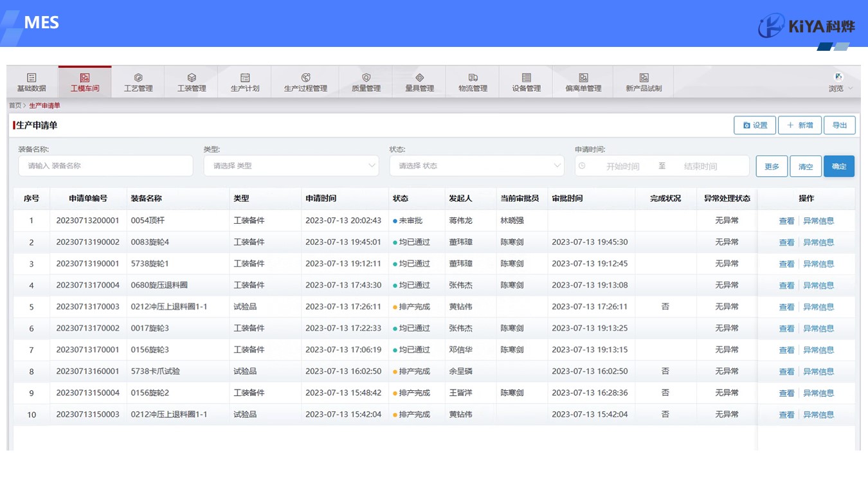Switch to the 偏离单管理 tab
Screen dimensions: 868x488
tap(583, 82)
